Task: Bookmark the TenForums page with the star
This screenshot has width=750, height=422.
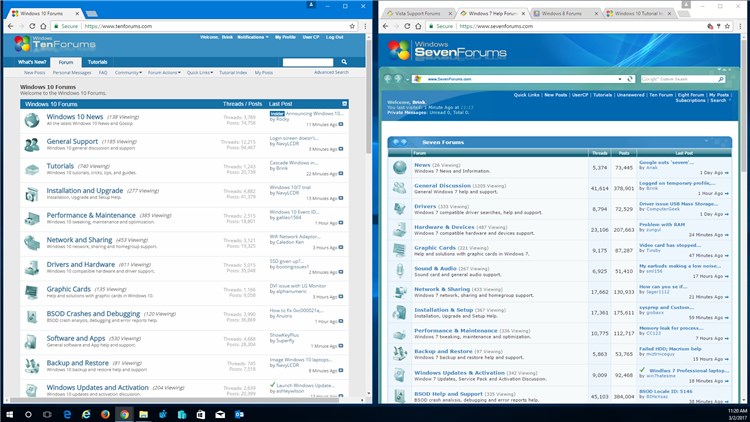Action: point(353,26)
